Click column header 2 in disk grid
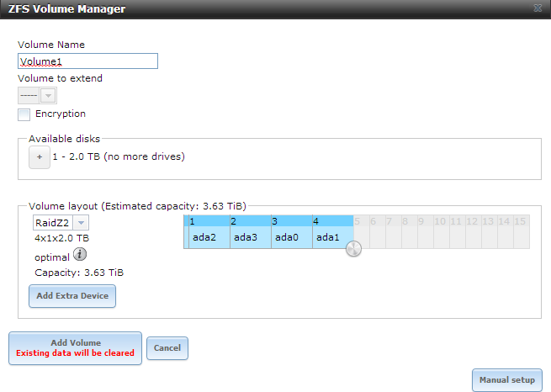 point(251,221)
